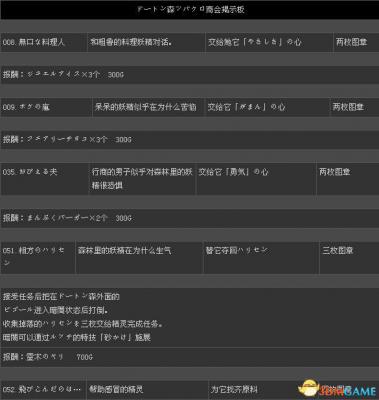Click the stamp count cell in quest 009 row
Screen dimensions: 379x400
(x=354, y=107)
